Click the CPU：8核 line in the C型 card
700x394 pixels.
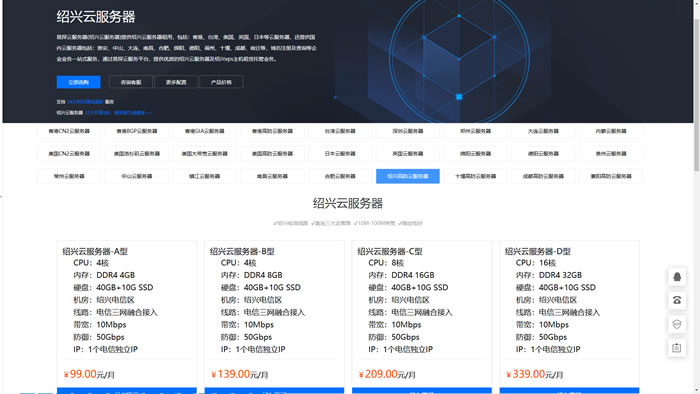386,263
